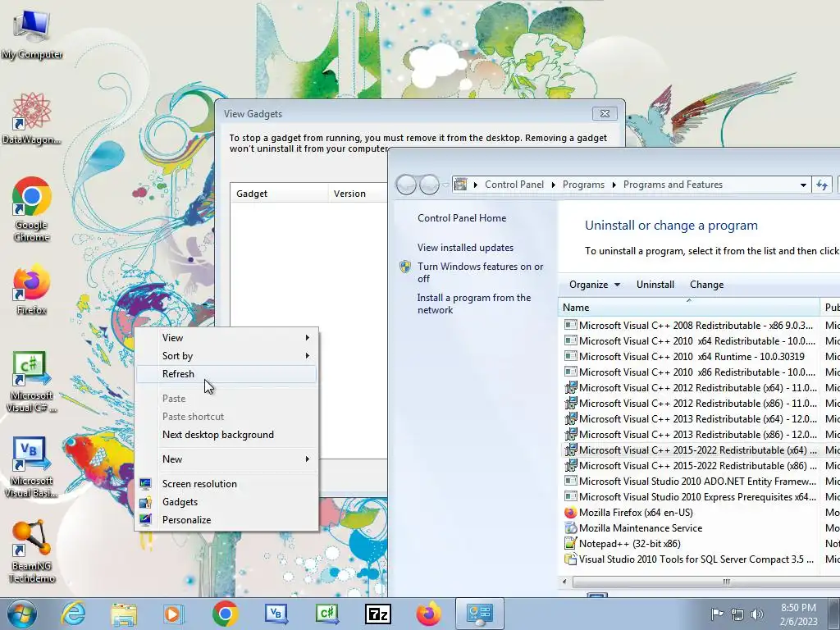Click the Uninstall toolbar button

(x=655, y=285)
